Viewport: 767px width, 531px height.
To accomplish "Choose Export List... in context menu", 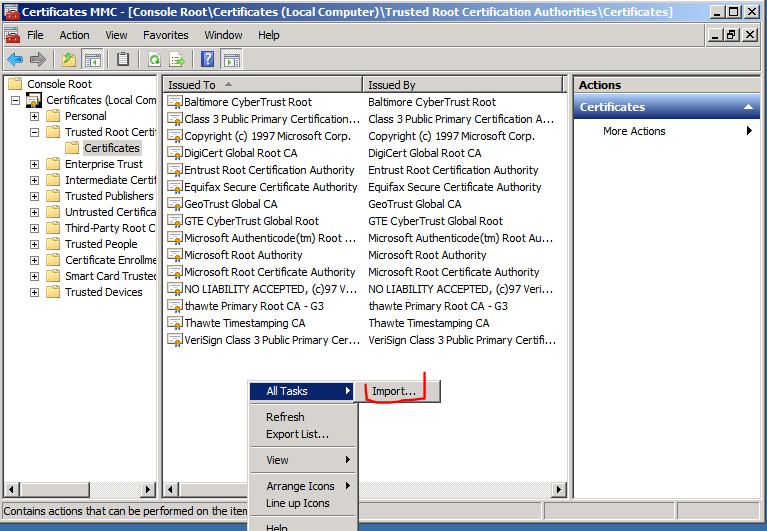I will click(302, 434).
